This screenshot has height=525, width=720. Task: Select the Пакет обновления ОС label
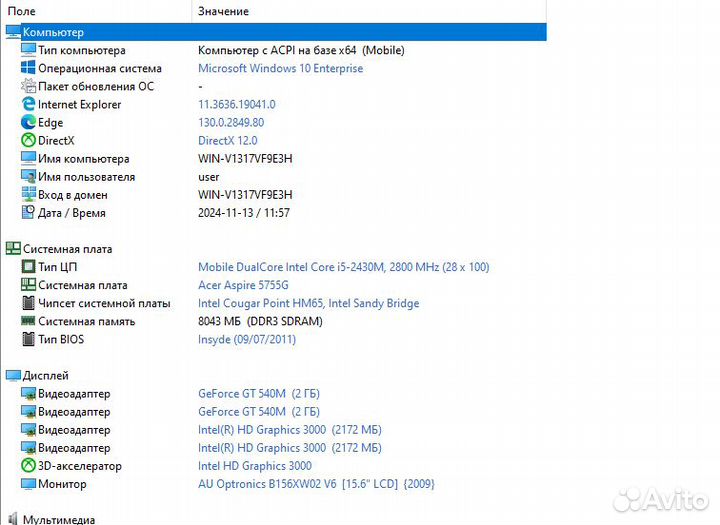pyautogui.click(x=96, y=86)
